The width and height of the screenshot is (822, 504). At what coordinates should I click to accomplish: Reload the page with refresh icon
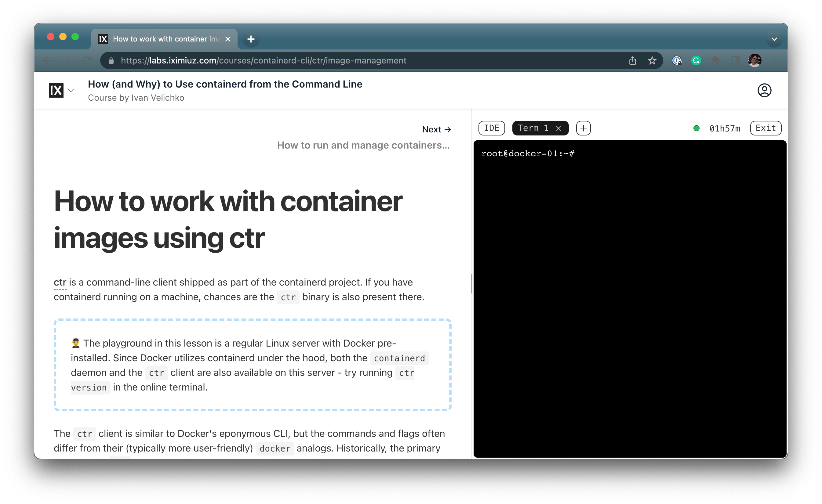(x=87, y=60)
